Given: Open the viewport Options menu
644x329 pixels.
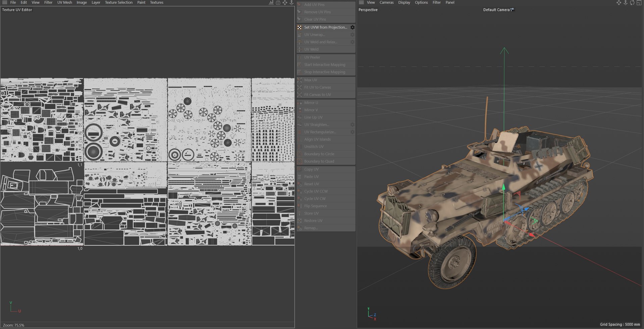Looking at the screenshot, I should 421,2.
